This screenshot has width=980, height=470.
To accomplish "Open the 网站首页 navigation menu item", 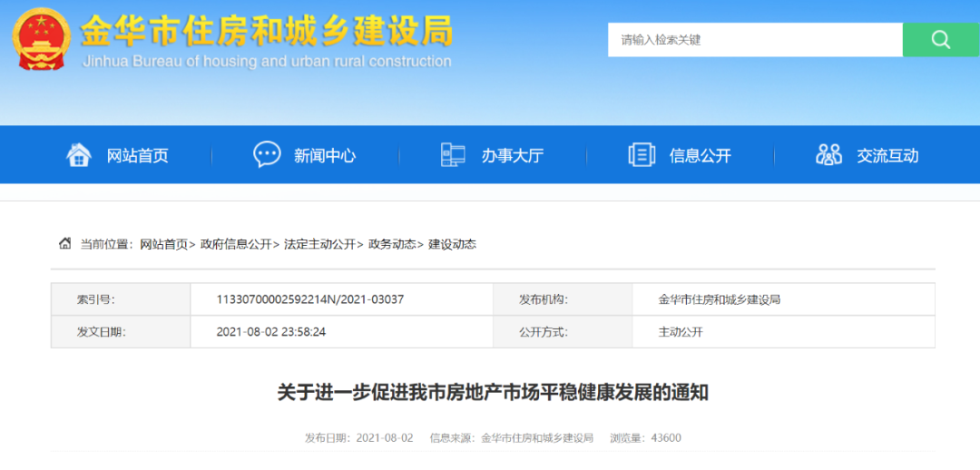I will 138,156.
